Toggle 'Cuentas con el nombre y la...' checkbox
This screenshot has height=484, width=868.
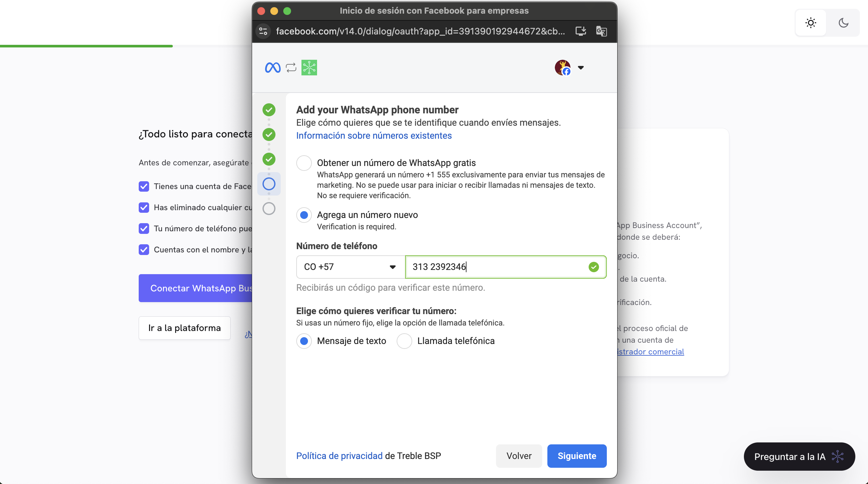(x=144, y=250)
